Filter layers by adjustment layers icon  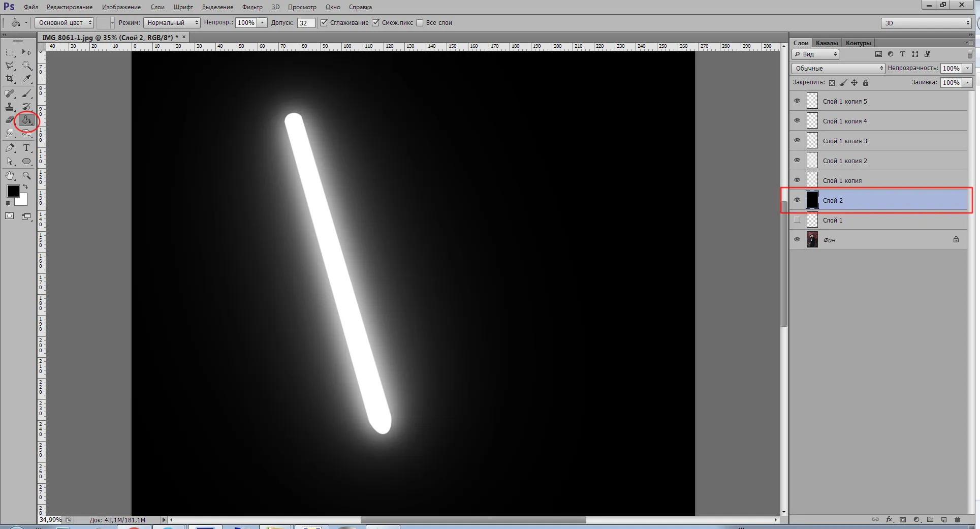click(891, 54)
